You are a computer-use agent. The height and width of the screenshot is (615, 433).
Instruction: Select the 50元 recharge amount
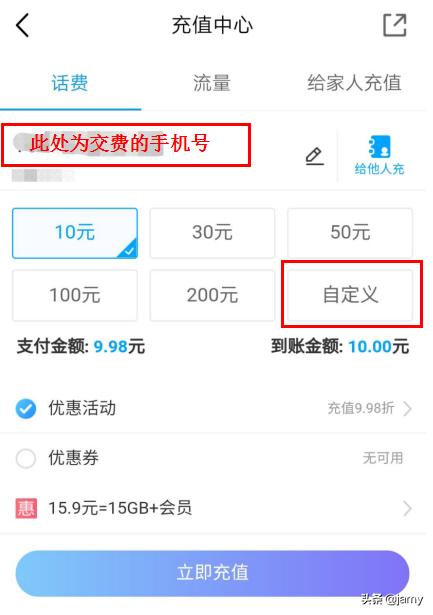click(x=350, y=233)
